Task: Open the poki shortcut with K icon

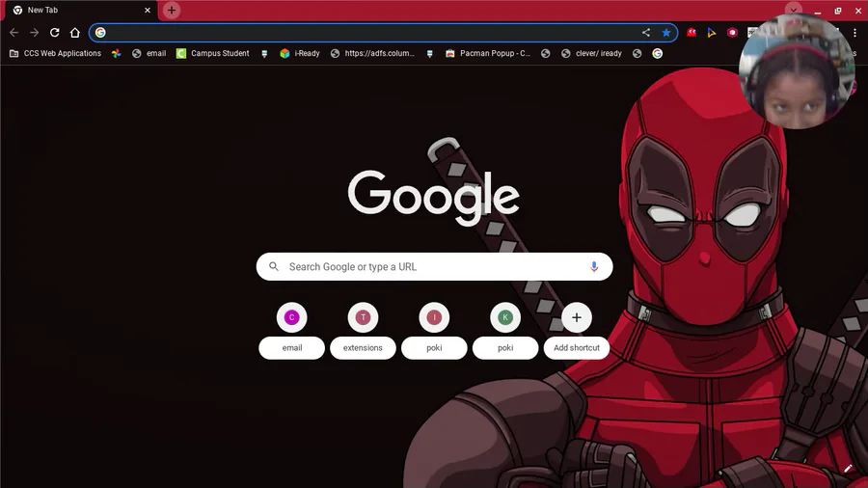Action: pos(504,331)
